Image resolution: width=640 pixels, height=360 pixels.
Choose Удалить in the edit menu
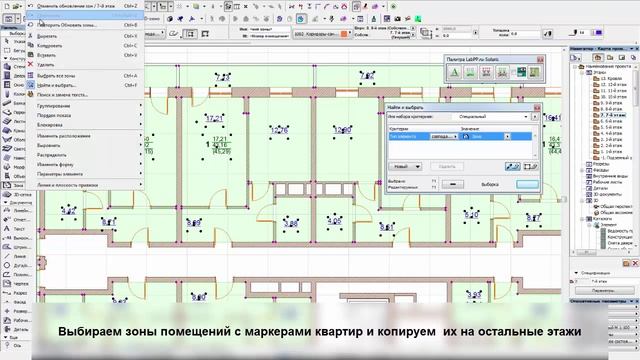pos(85,64)
